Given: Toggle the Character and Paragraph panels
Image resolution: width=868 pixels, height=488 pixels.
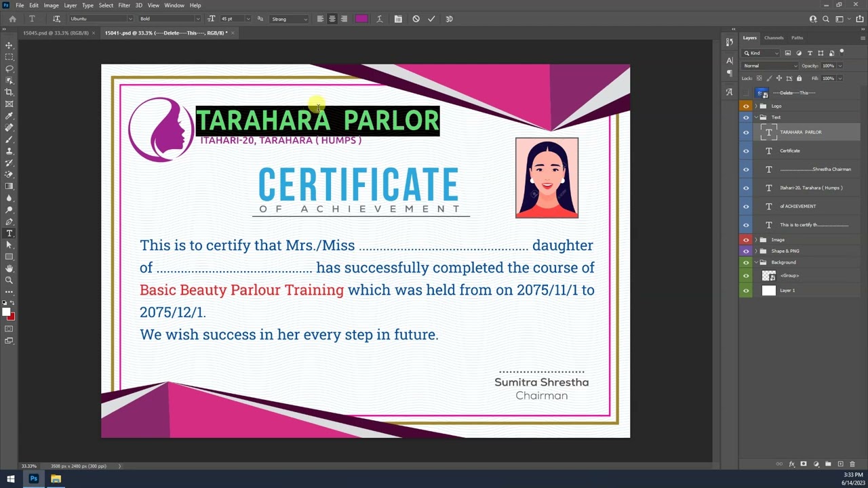Looking at the screenshot, I should [x=398, y=19].
